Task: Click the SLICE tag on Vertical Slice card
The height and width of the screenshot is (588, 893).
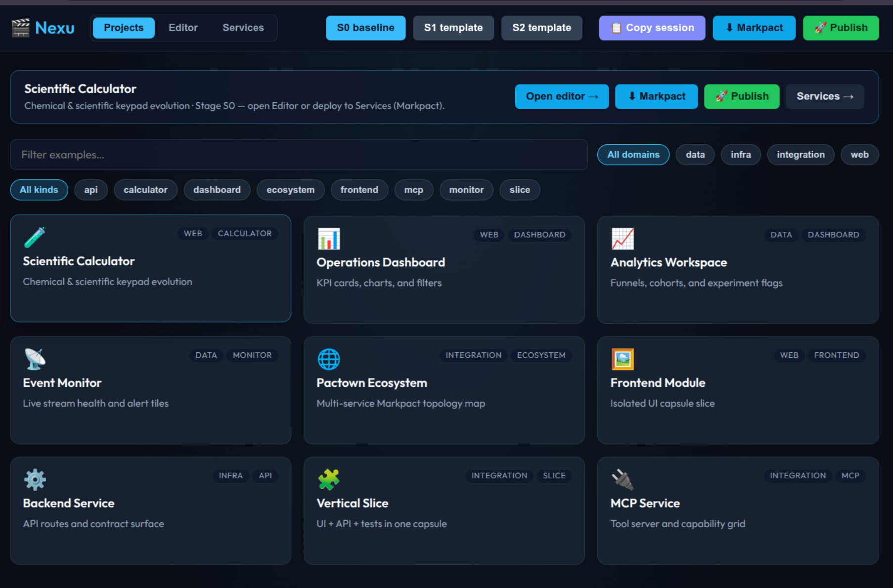Action: (x=554, y=476)
